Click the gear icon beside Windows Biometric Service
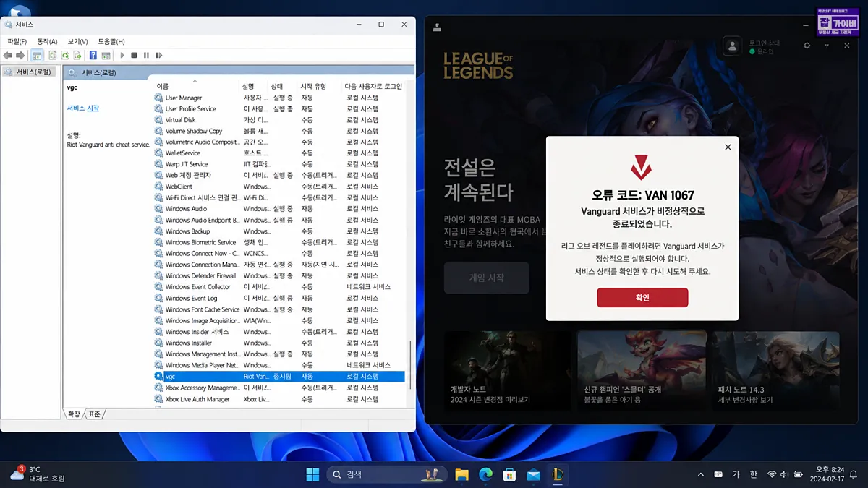This screenshot has height=488, width=868. click(159, 242)
